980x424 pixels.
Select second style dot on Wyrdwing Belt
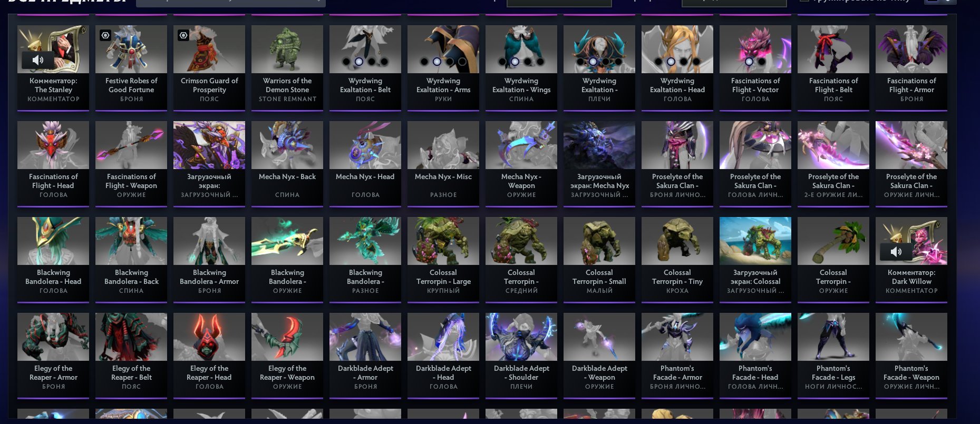click(x=359, y=62)
